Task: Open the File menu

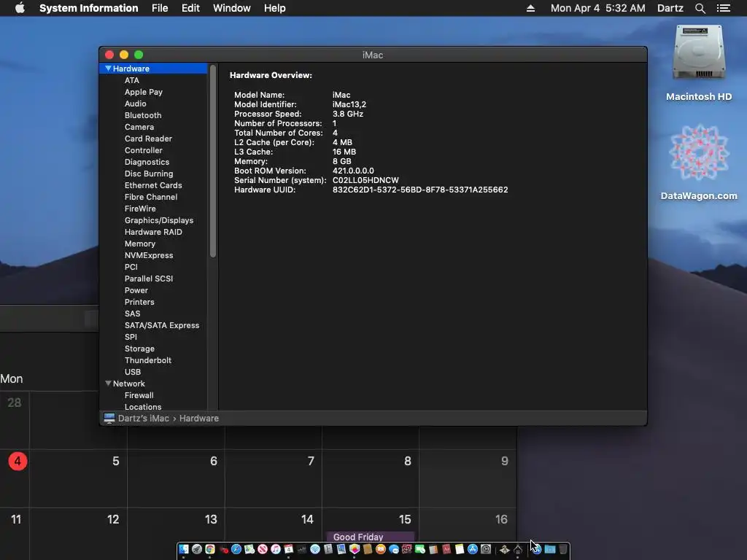Action: [160, 8]
